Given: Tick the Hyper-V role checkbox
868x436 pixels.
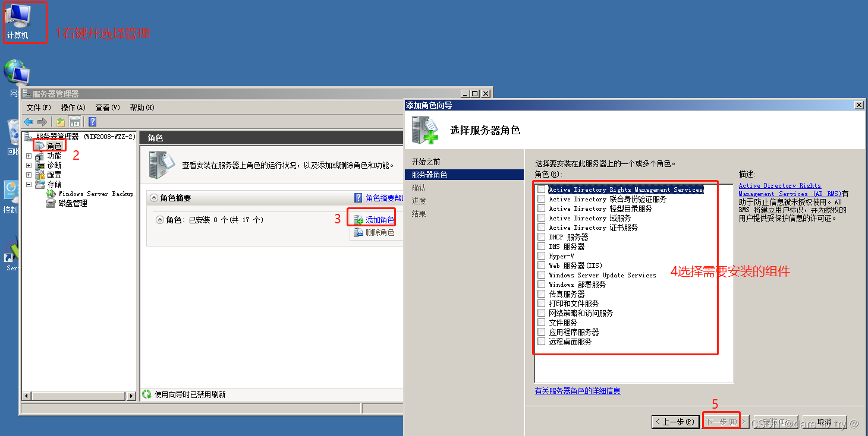Looking at the screenshot, I should click(x=541, y=256).
